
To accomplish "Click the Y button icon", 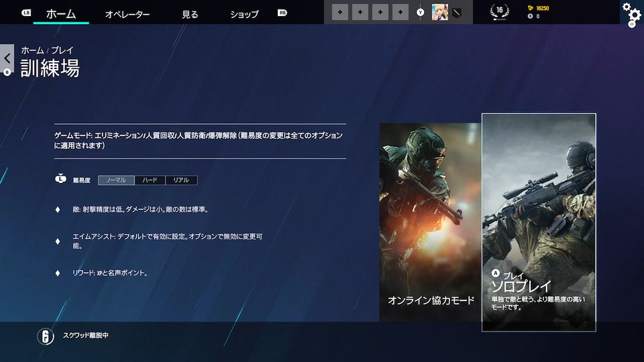I will (420, 13).
